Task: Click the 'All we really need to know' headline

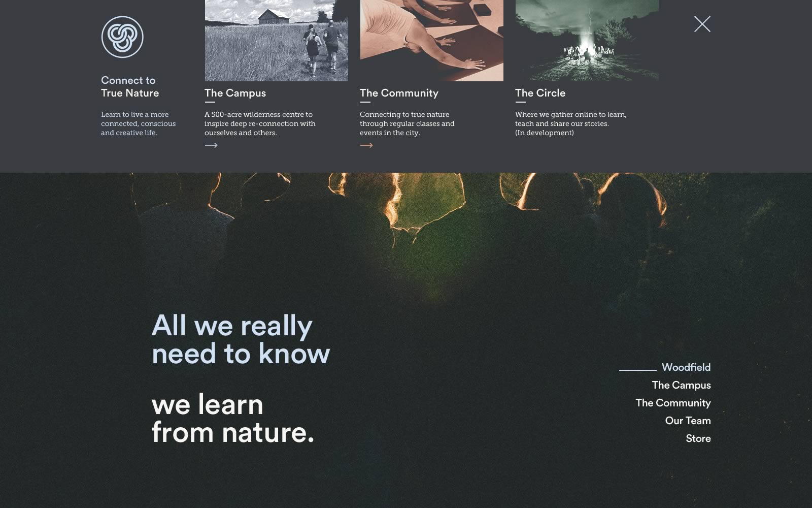Action: pos(241,339)
